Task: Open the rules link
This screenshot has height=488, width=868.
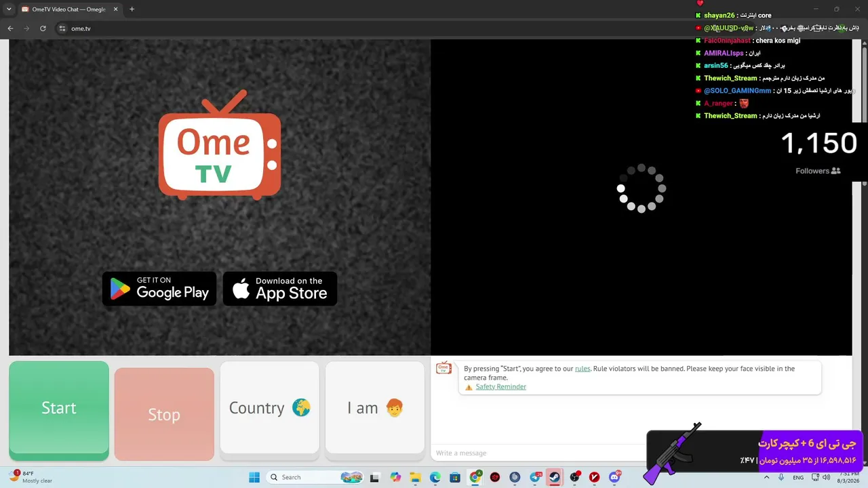Action: coord(583,369)
